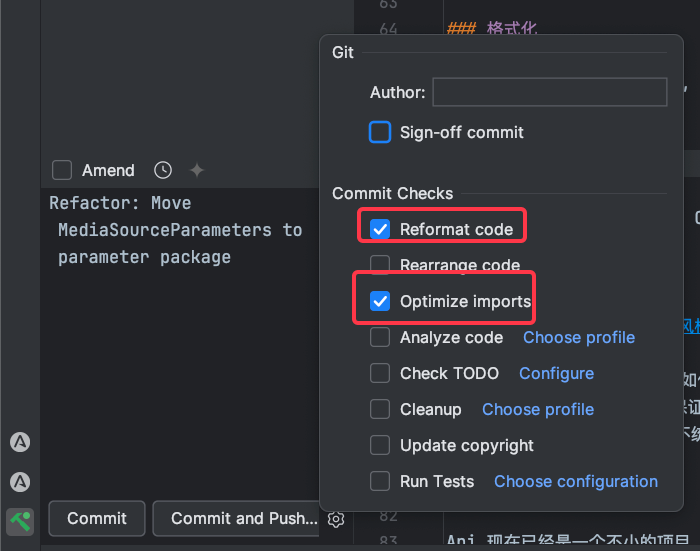Open commit options gear icon

pyautogui.click(x=336, y=519)
